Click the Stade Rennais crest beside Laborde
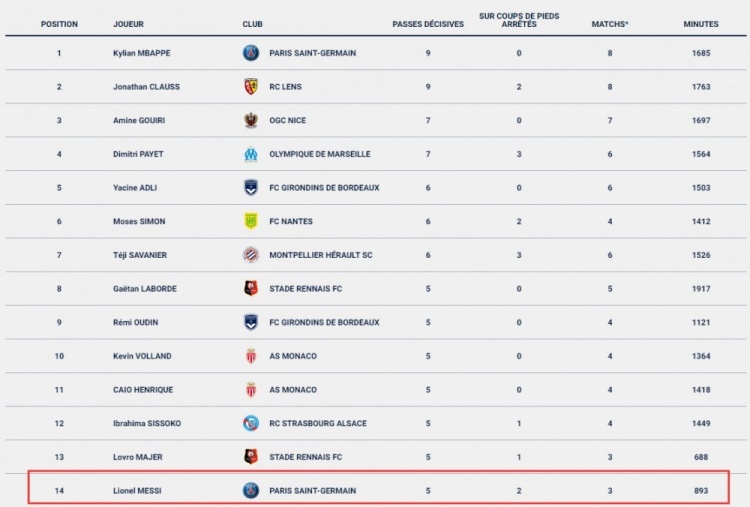 (x=251, y=288)
